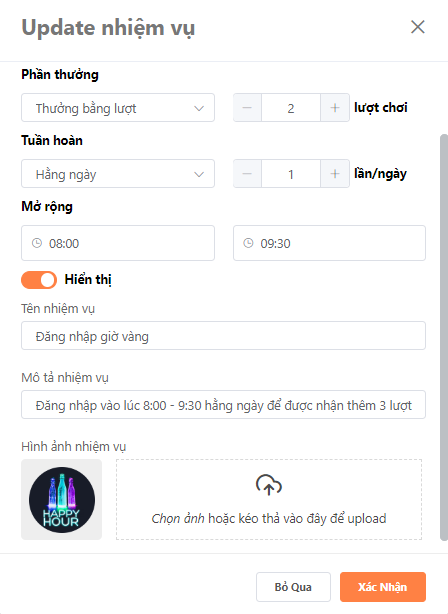Click the cloud upload icon

(269, 485)
